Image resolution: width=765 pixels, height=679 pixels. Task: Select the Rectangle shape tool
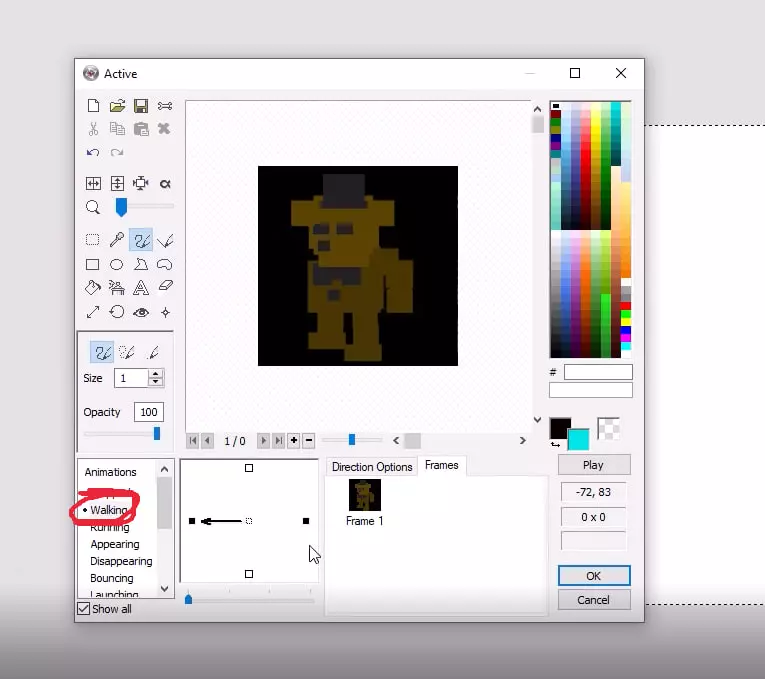[93, 264]
